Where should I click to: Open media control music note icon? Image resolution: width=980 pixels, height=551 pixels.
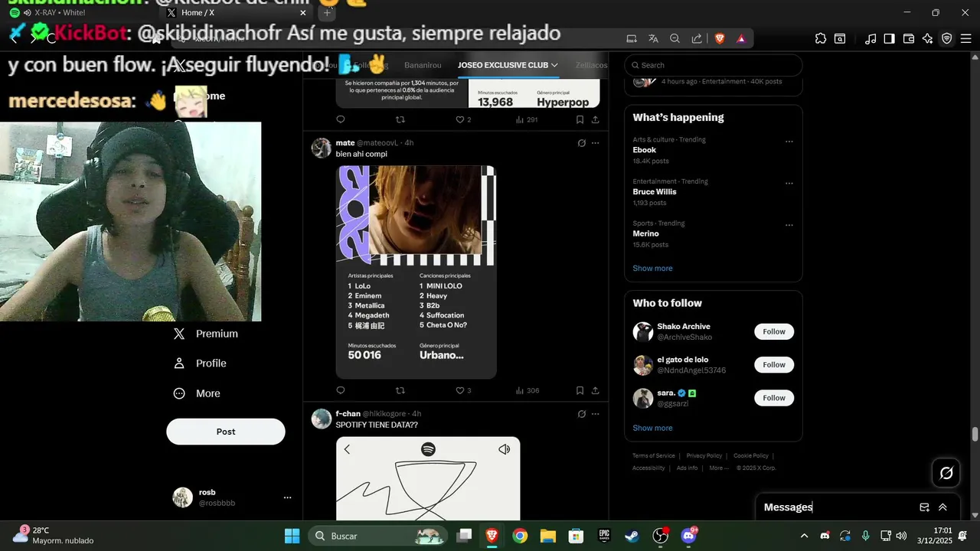point(871,38)
